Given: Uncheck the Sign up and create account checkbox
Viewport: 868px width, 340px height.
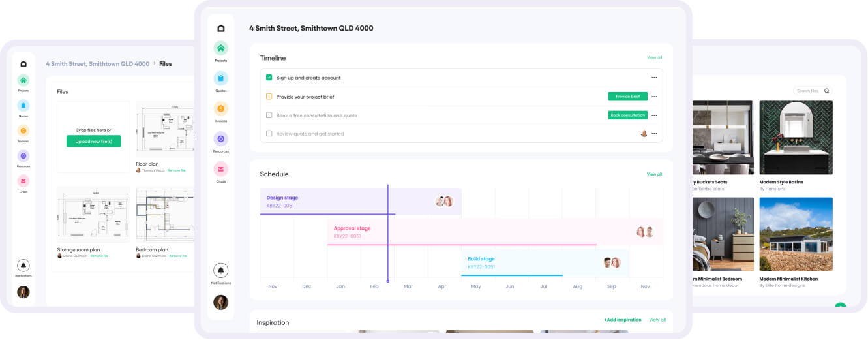Looking at the screenshot, I should (x=269, y=78).
